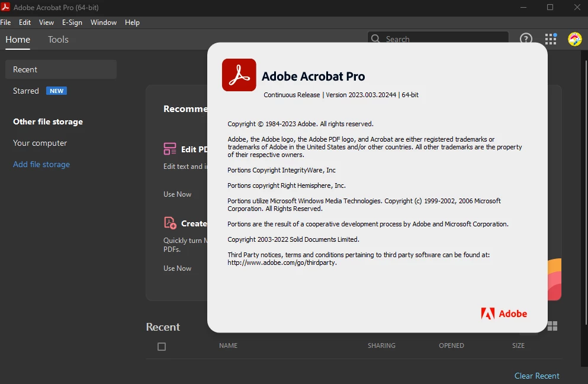Click Use Now under Edit PDF
This screenshot has width=588, height=384.
[x=178, y=194]
